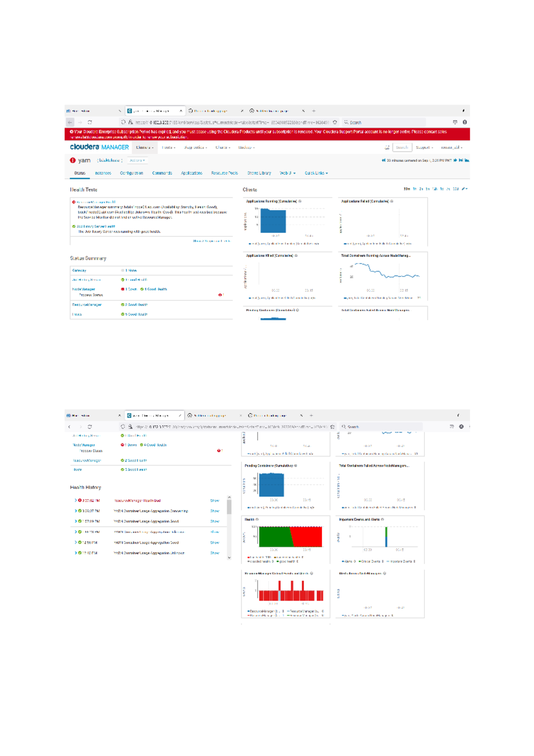Screen dimensions: 534x756
Task: Open the NodeManager link in upper Status Summary
Action: tap(84, 289)
